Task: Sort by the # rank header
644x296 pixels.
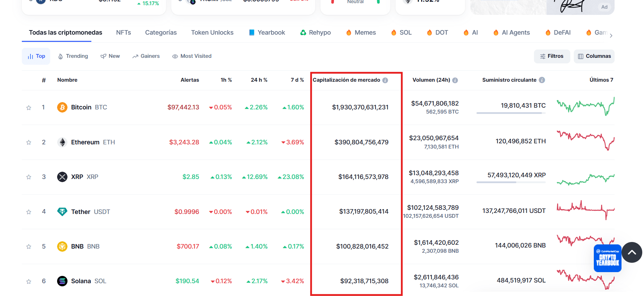Action: pyautogui.click(x=44, y=80)
